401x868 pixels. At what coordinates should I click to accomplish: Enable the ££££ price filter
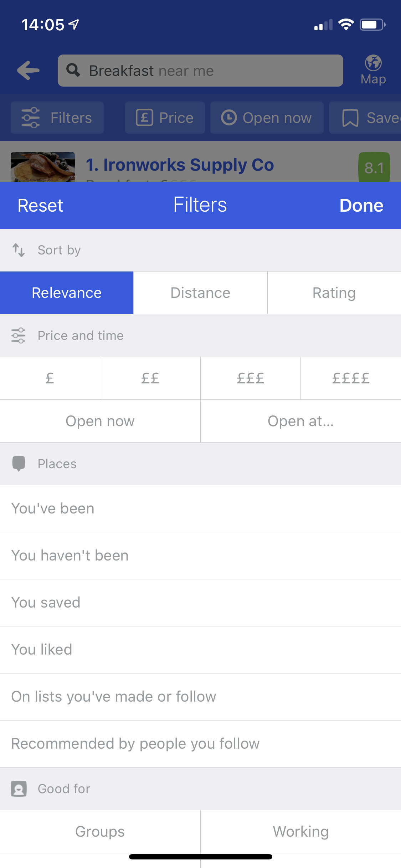pyautogui.click(x=351, y=378)
